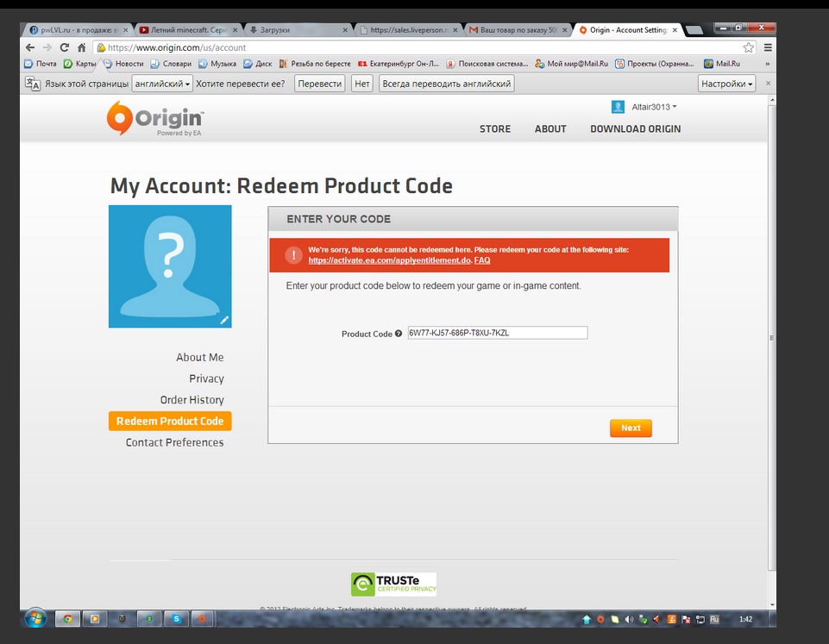Go back with the browser back arrow
This screenshot has height=644, width=829.
click(x=30, y=47)
